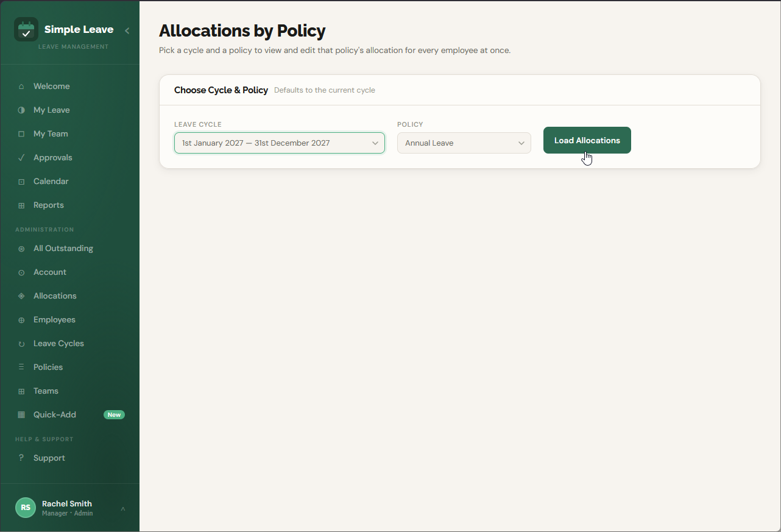The image size is (781, 532).
Task: Click the Choose Cycle & Policy title
Action: (x=221, y=90)
